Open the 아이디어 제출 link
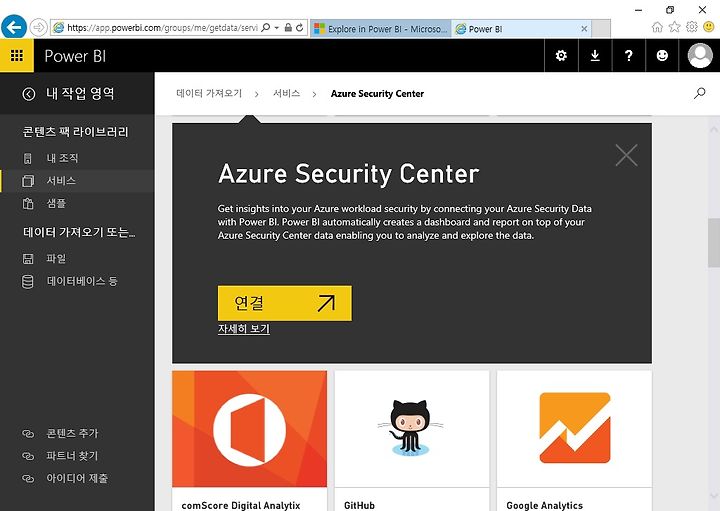Image resolution: width=720 pixels, height=511 pixels. pos(77,478)
